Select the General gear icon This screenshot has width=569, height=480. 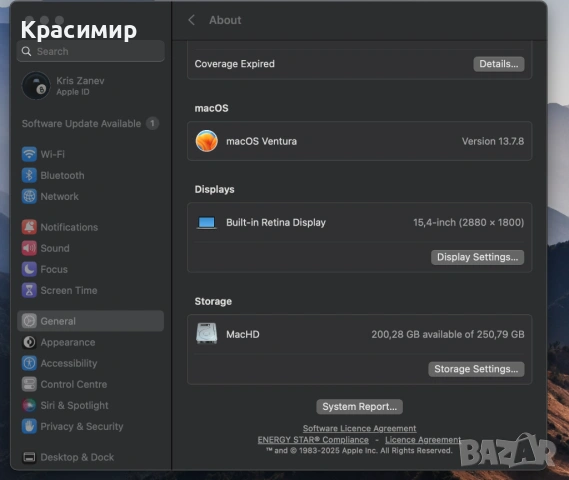click(x=29, y=321)
